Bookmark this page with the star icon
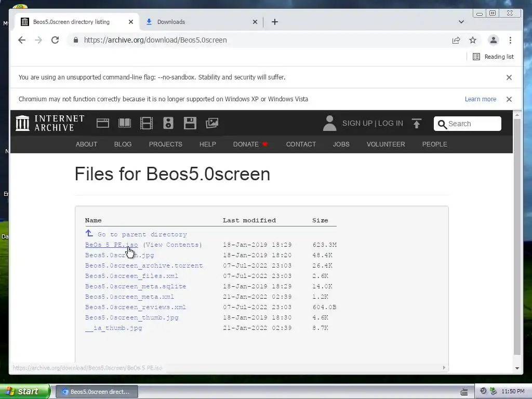The image size is (532, 399). click(473, 40)
